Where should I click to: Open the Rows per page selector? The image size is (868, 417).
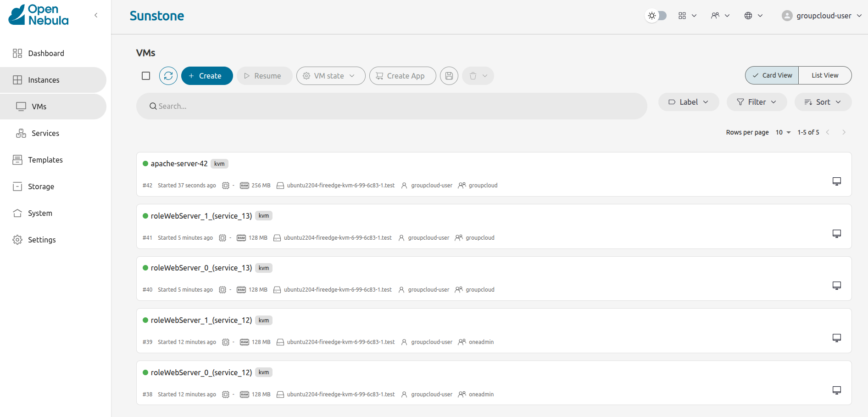coord(783,132)
